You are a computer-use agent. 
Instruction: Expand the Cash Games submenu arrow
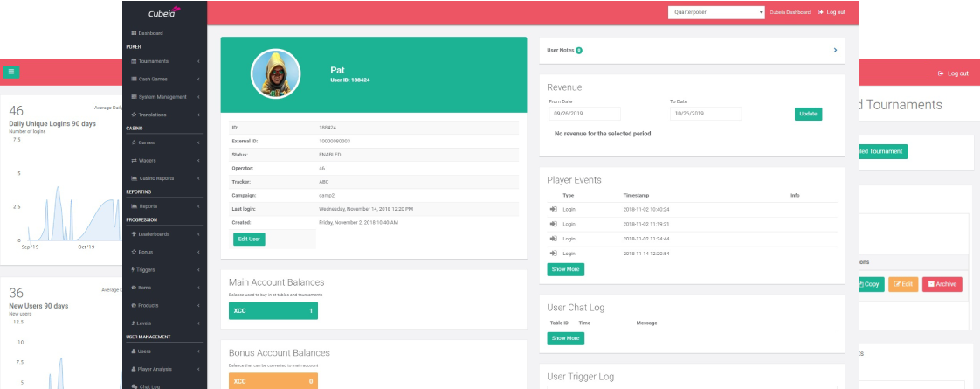point(198,80)
